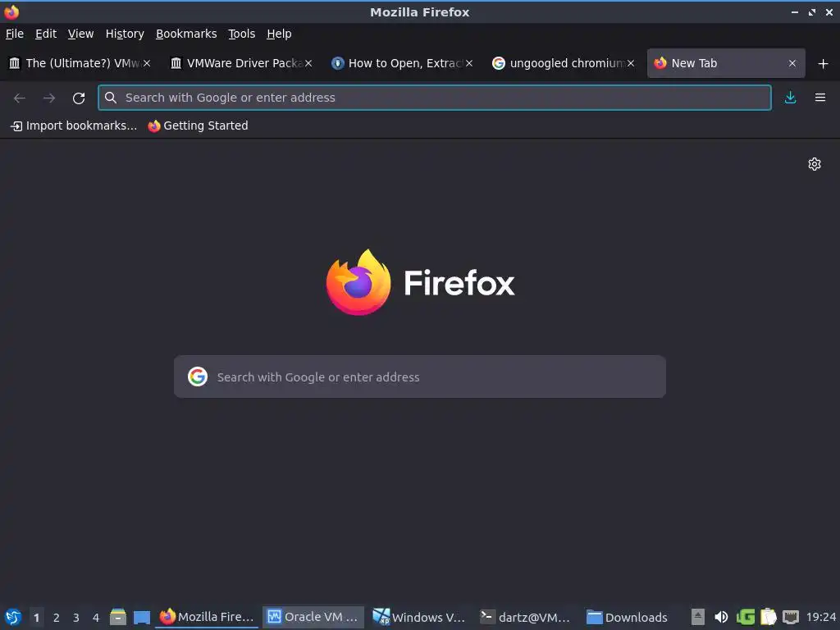Open the clipboard manager tray icon
The image size is (840, 630).
pos(768,617)
